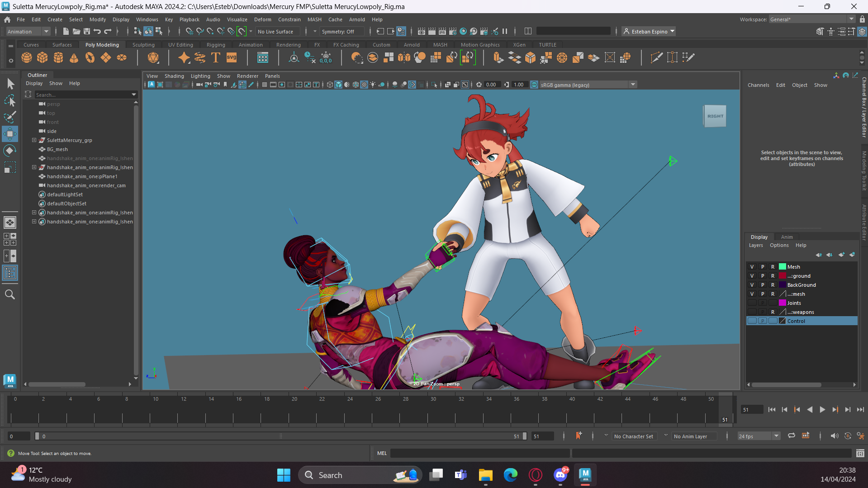The image size is (868, 488).
Task: Click the MEL command line input
Action: tap(480, 453)
